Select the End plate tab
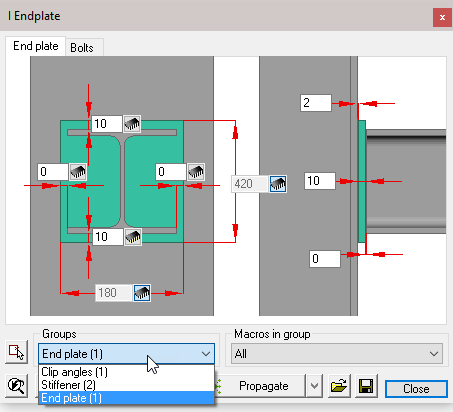Image resolution: width=453 pixels, height=412 pixels. (x=36, y=46)
